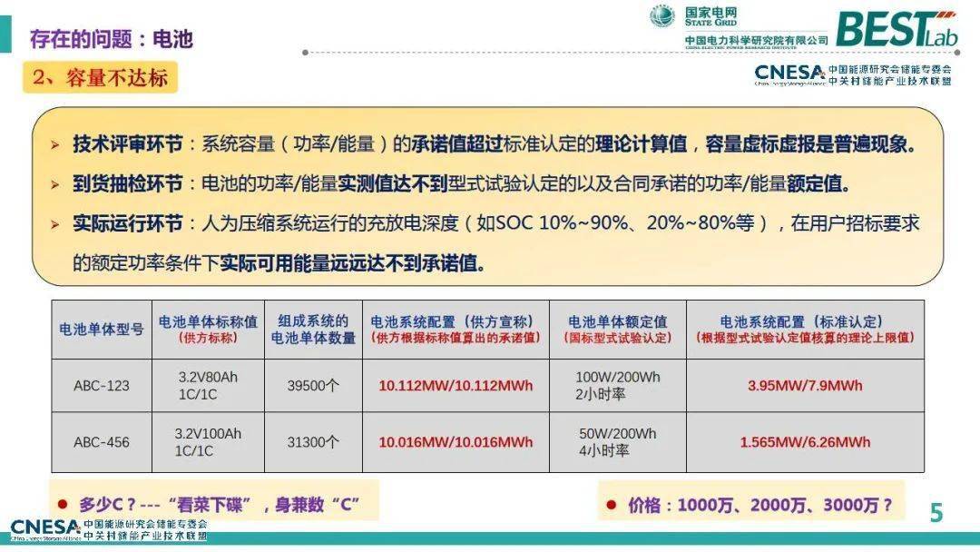Click the 2、容量不达标 heading label
Screen dimensions: 980x552
coord(100,77)
